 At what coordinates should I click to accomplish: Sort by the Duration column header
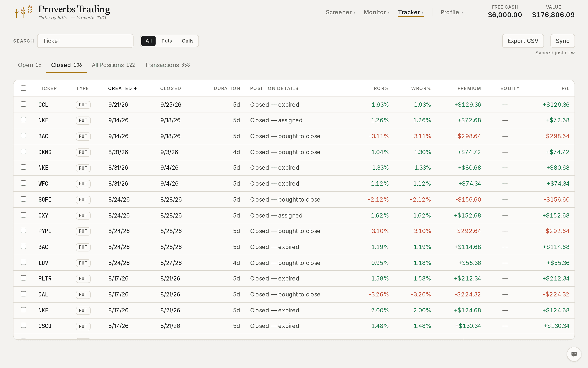[x=227, y=88]
